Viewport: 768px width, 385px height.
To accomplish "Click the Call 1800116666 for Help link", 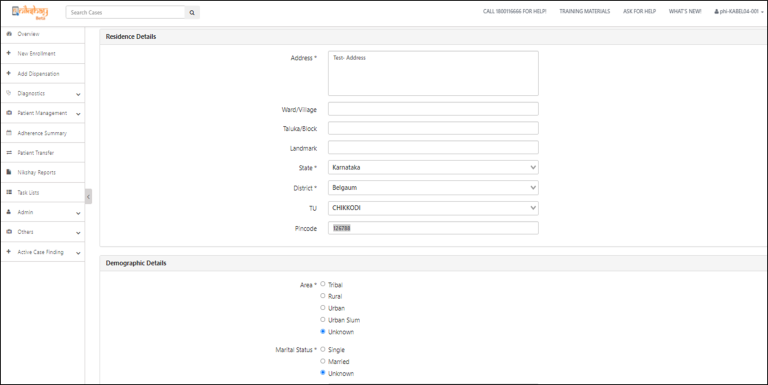I will coord(514,11).
